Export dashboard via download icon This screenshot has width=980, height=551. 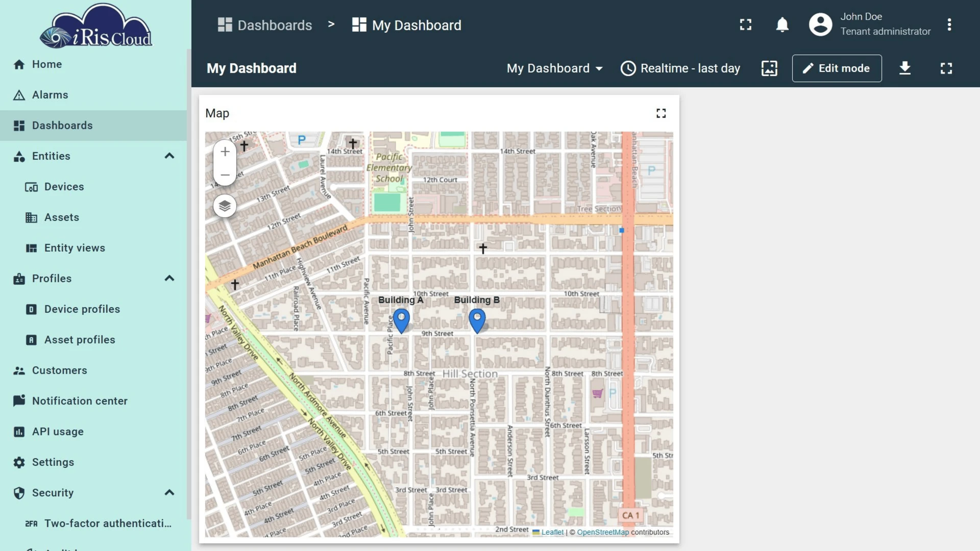[905, 68]
